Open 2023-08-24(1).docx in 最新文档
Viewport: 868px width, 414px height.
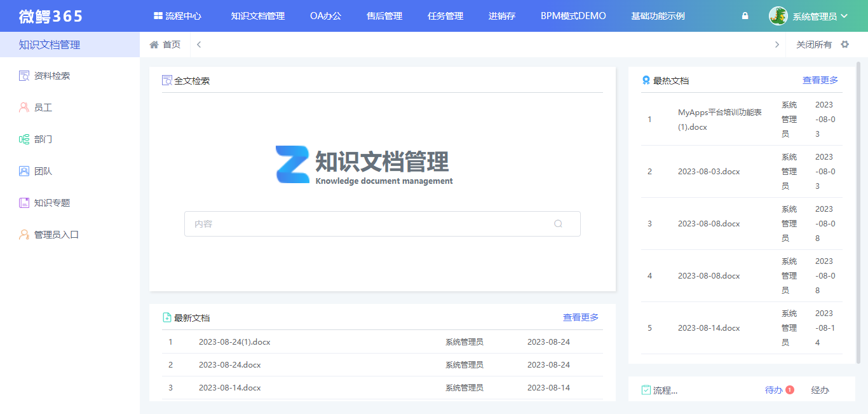234,342
